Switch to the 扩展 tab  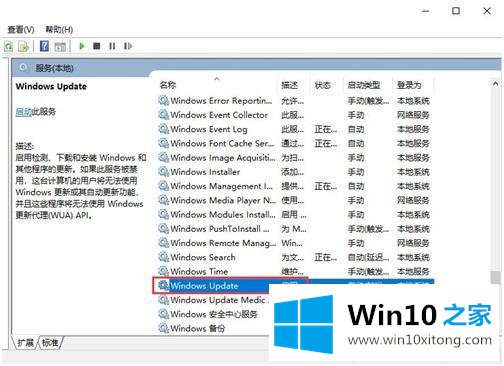pos(25,342)
